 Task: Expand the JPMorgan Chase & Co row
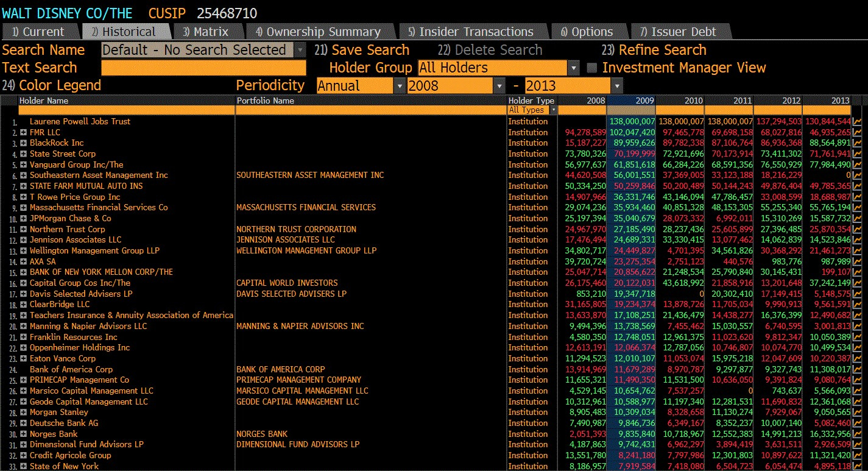click(x=23, y=219)
